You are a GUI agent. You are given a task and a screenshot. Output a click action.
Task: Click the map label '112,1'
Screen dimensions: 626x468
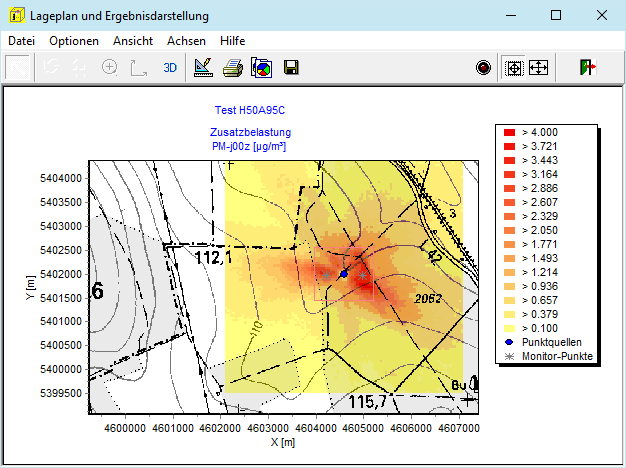click(213, 258)
